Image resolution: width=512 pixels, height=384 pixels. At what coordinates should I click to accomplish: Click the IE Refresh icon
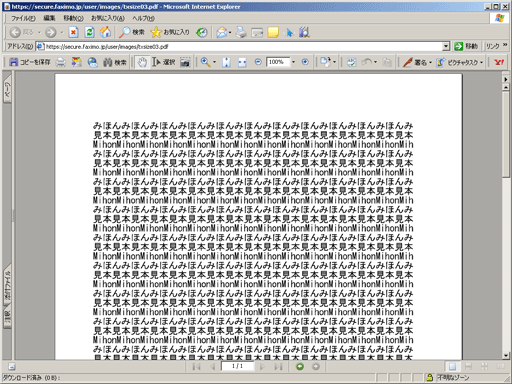89,32
